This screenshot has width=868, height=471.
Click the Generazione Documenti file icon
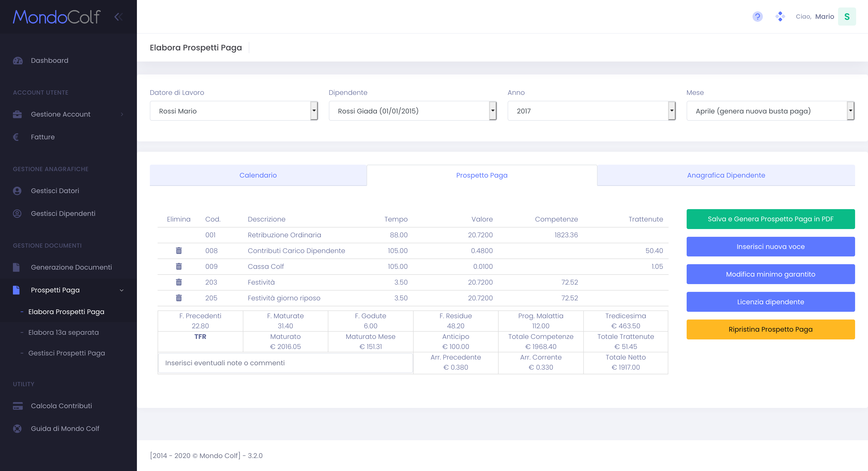[x=16, y=267]
